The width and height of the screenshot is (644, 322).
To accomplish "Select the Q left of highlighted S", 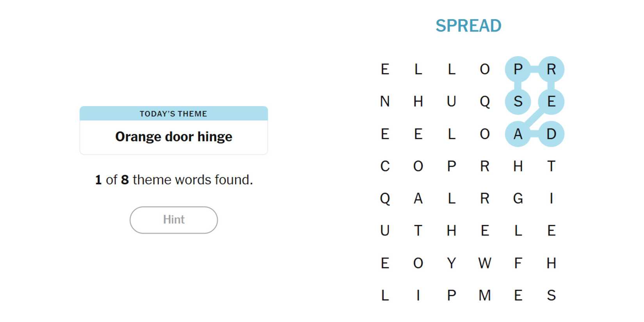I will click(485, 101).
